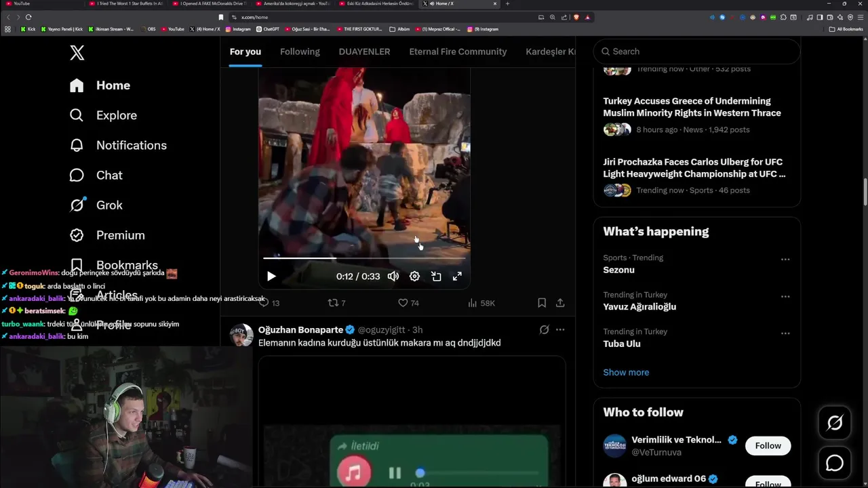Toggle the browser sidebar panel icon
The image size is (868, 488).
click(819, 17)
